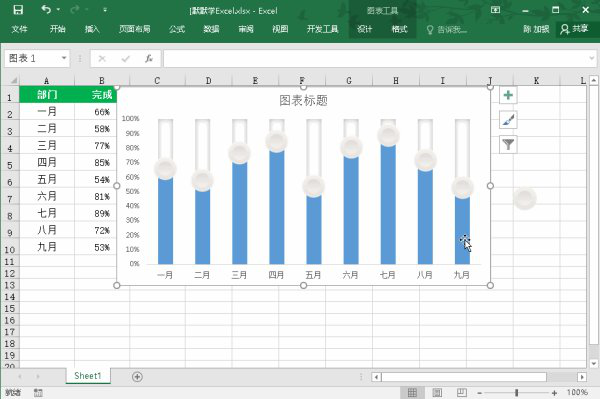
Task: Click the zoom in plus button
Action: point(554,393)
